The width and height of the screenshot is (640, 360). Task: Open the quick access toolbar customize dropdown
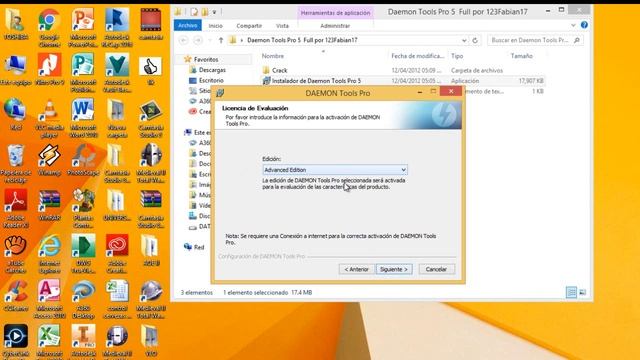[214, 12]
